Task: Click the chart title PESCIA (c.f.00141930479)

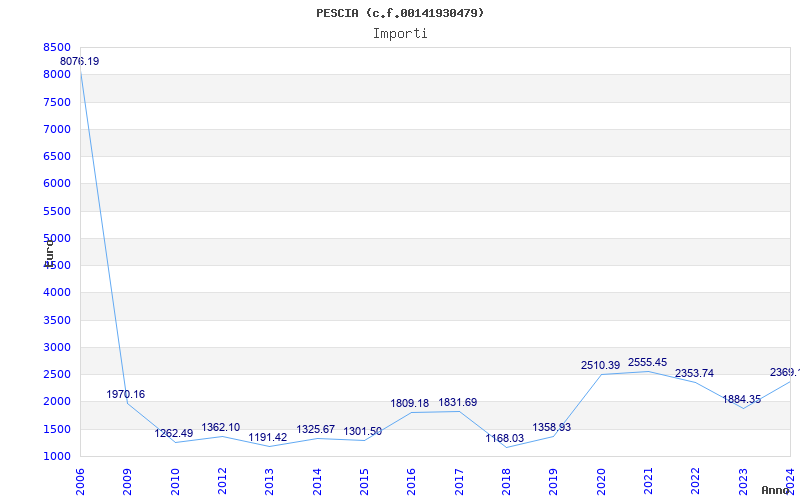Action: click(x=400, y=13)
